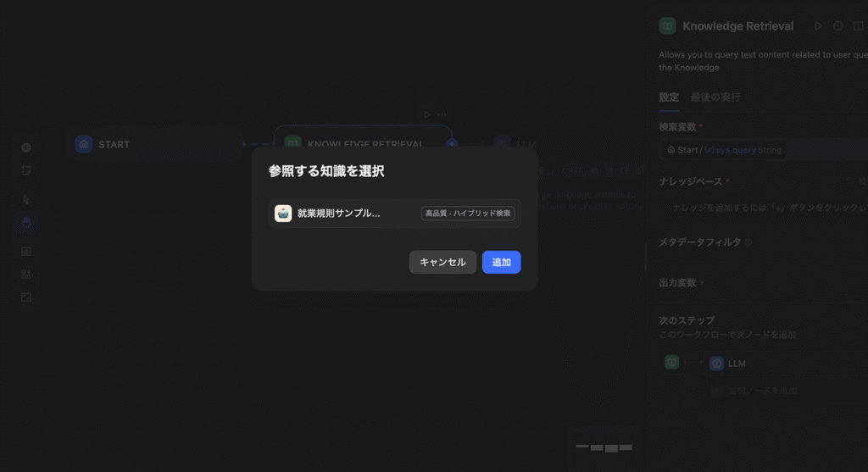
Task: Select the 設定 tab
Action: pos(669,97)
